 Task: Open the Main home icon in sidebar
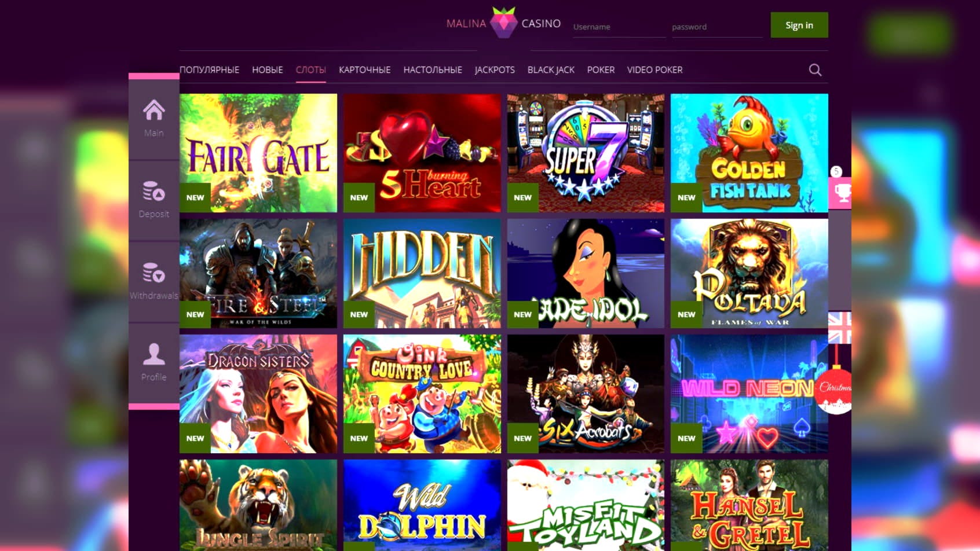pos(154,111)
